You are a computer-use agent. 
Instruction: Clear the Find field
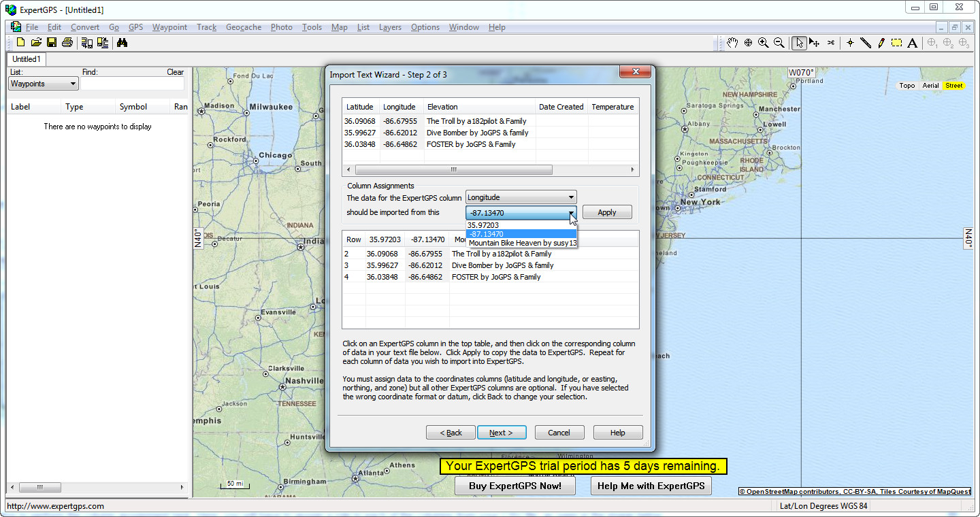(x=176, y=72)
